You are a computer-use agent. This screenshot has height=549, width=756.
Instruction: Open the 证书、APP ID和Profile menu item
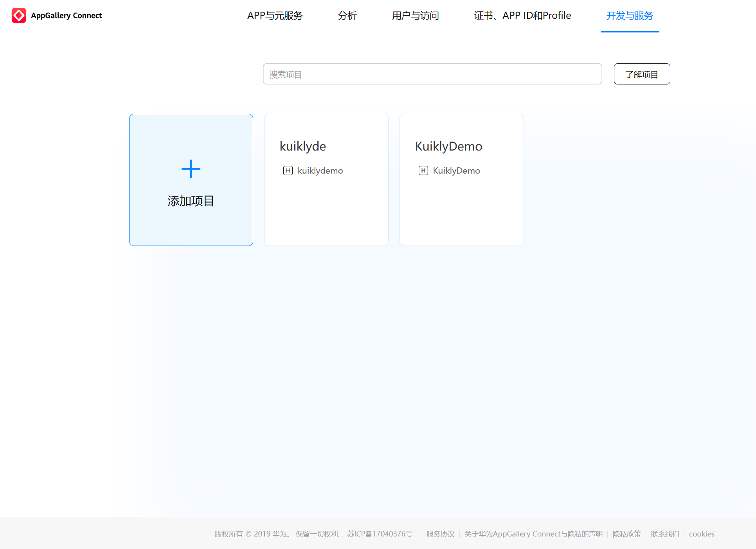tap(522, 16)
